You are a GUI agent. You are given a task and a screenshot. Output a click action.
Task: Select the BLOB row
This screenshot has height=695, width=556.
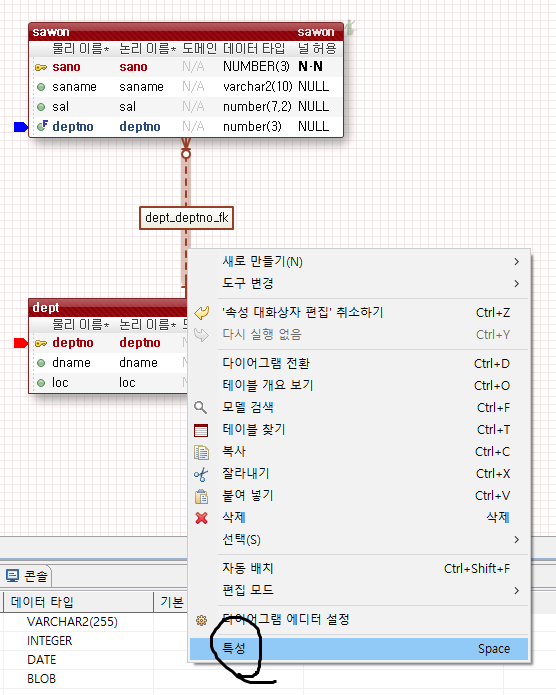click(42, 679)
